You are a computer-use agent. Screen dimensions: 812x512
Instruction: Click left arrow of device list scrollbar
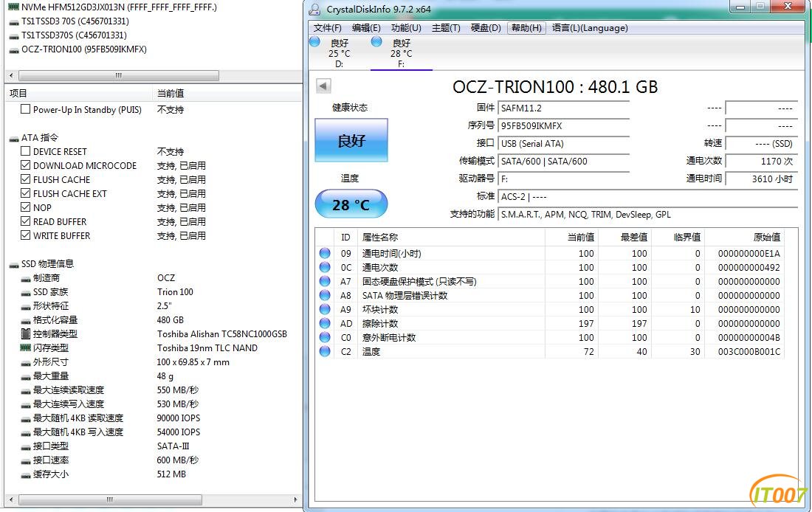pos(11,75)
